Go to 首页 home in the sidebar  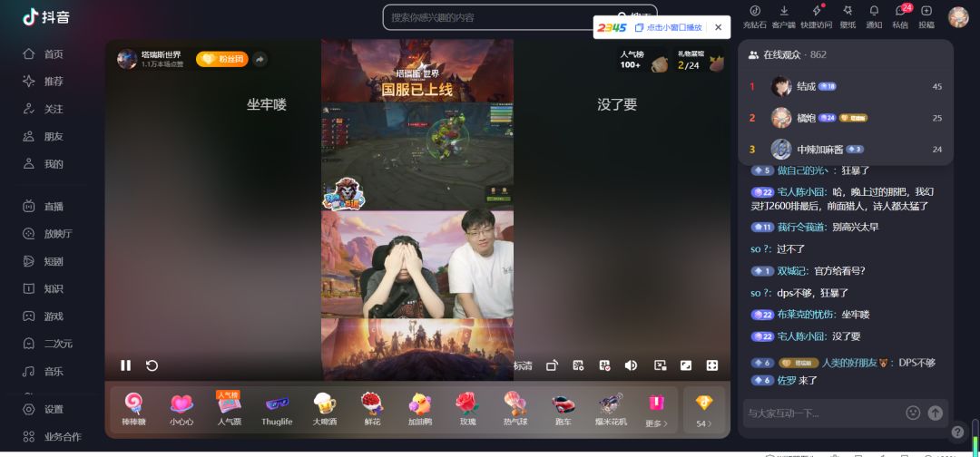pyautogui.click(x=44, y=54)
